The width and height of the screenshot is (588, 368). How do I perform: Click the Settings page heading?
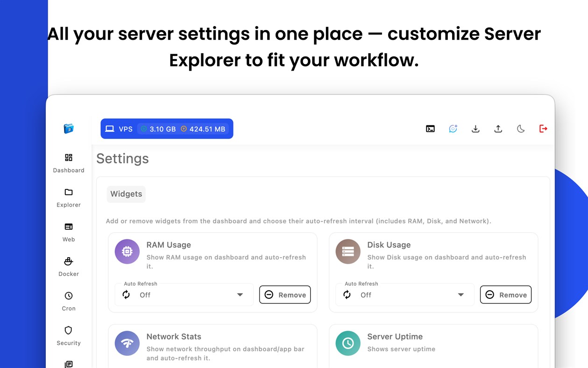pyautogui.click(x=122, y=159)
